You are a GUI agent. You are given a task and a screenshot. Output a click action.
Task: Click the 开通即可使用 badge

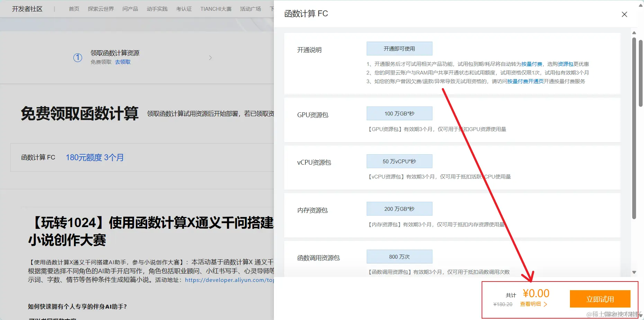(x=399, y=48)
